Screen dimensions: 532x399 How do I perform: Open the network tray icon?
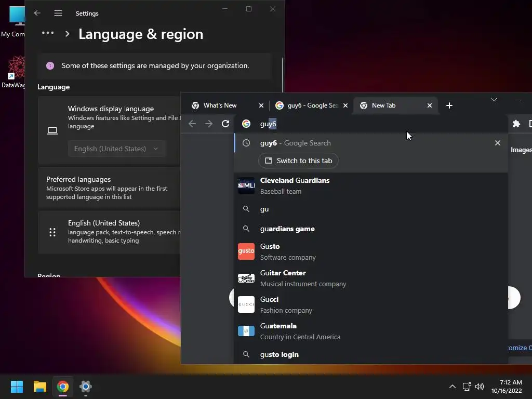[x=467, y=387]
